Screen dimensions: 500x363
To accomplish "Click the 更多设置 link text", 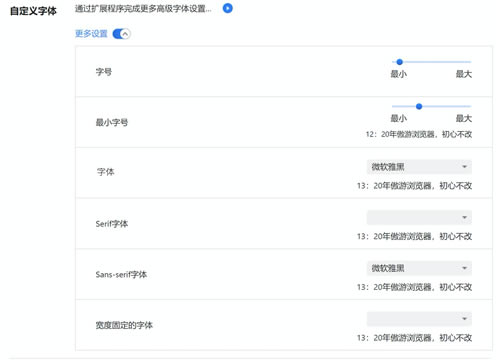I will click(x=91, y=34).
